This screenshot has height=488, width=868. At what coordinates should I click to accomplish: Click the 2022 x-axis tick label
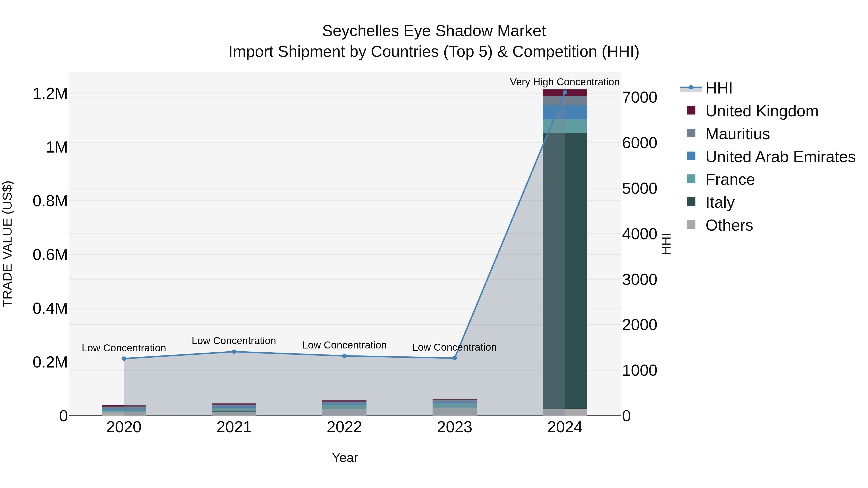click(x=344, y=427)
